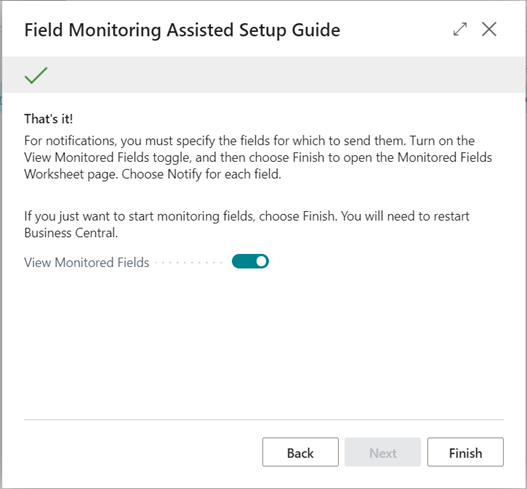This screenshot has width=527, height=489.
Task: Click the greyed-out Next button
Action: [x=383, y=452]
